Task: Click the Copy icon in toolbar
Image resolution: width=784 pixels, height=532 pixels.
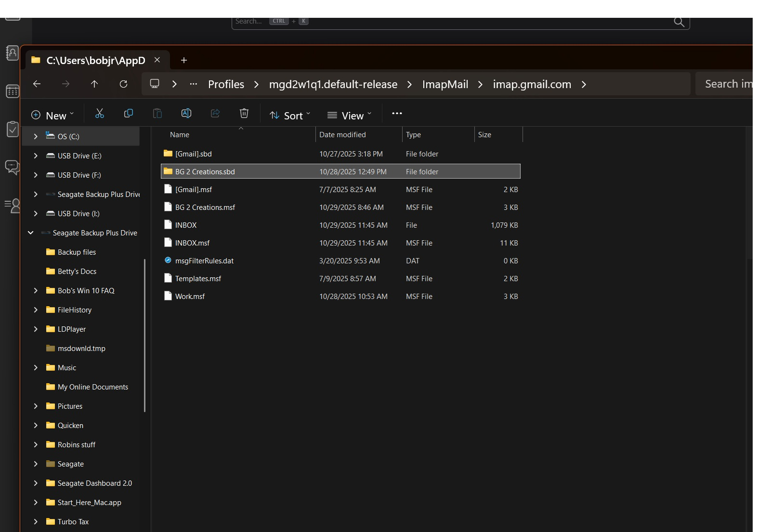Action: pos(129,114)
